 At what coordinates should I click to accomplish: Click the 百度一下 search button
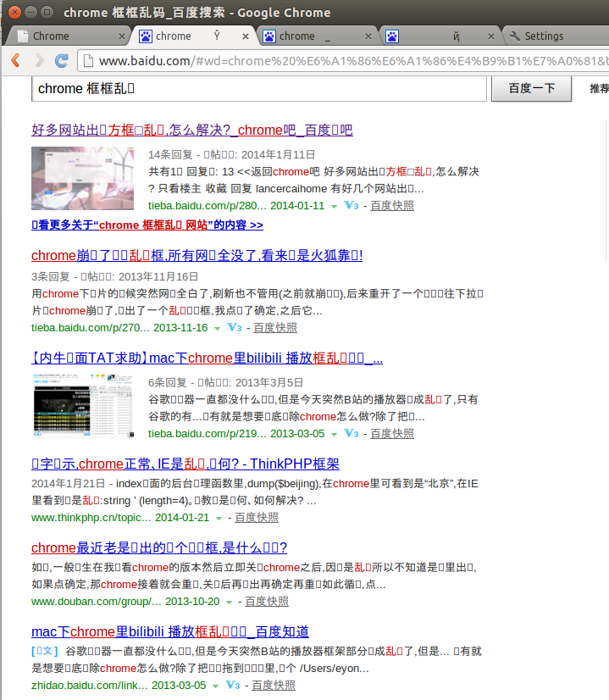coord(531,88)
